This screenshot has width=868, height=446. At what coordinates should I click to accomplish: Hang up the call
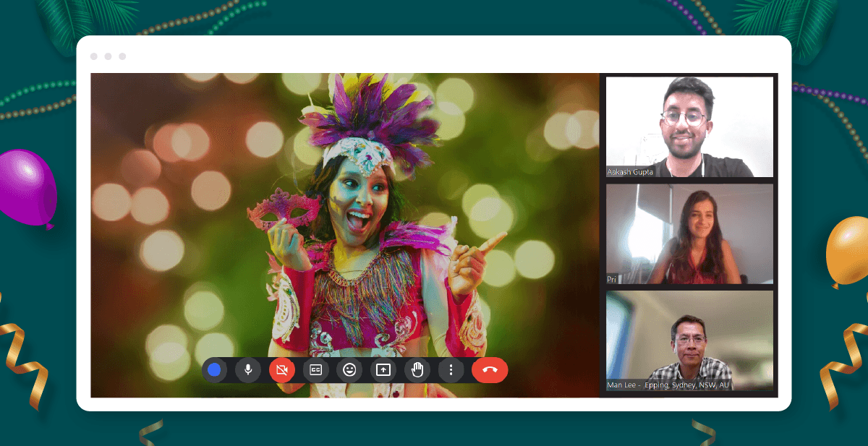pos(490,370)
